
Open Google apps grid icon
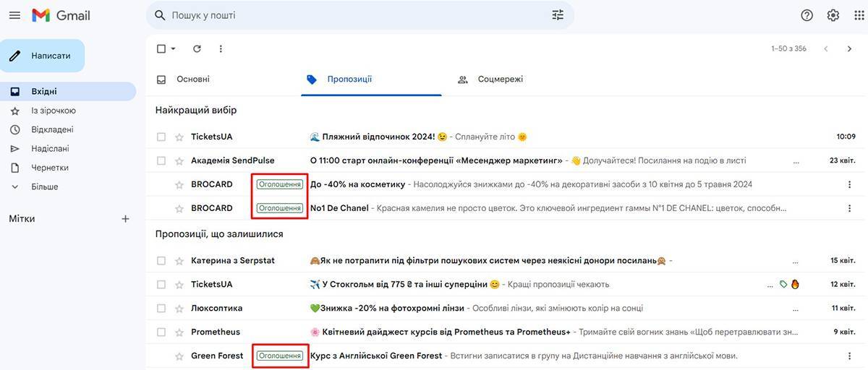tap(859, 15)
